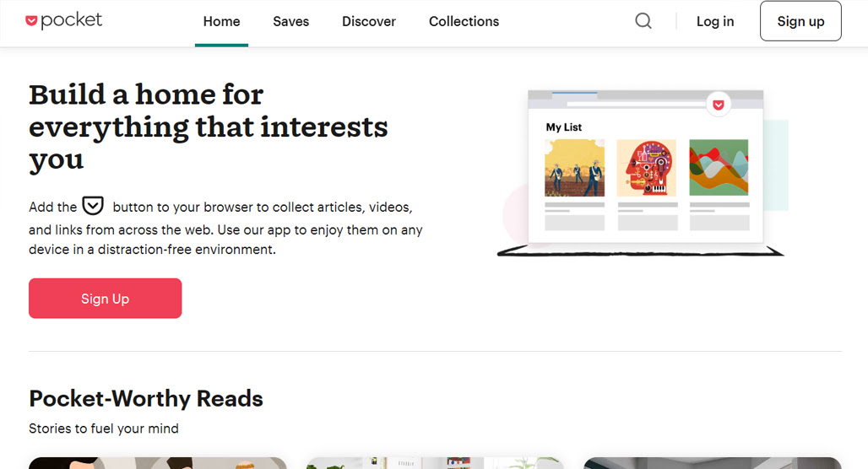The height and width of the screenshot is (469, 868).
Task: Click the red Pocket badge on illustration
Action: [x=719, y=105]
